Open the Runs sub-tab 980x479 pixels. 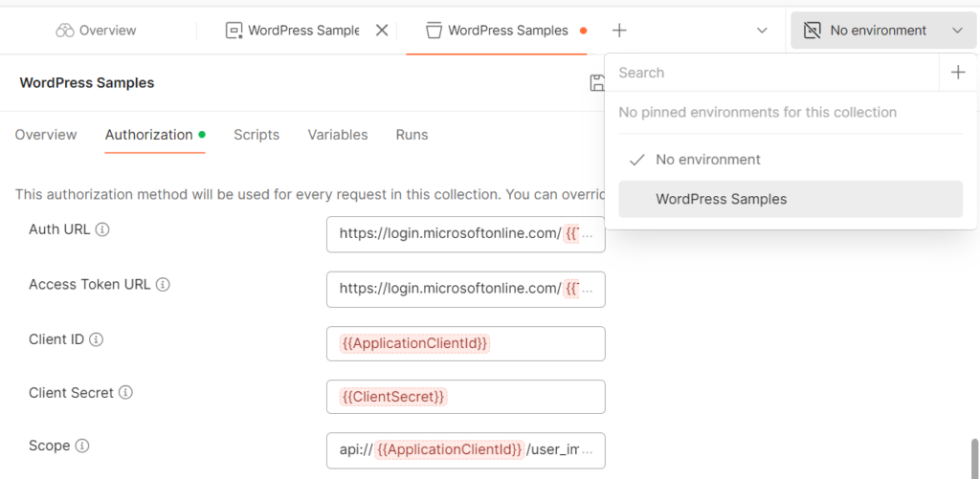point(412,134)
